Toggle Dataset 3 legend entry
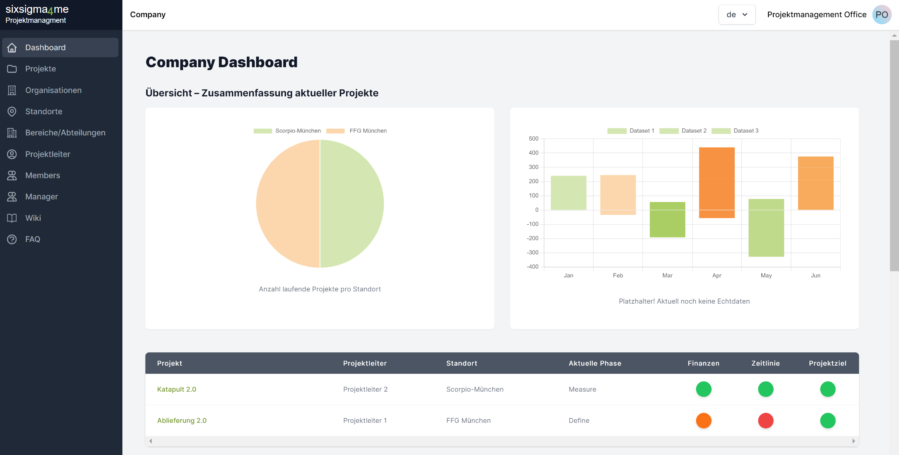Image resolution: width=899 pixels, height=455 pixels. pyautogui.click(x=735, y=131)
